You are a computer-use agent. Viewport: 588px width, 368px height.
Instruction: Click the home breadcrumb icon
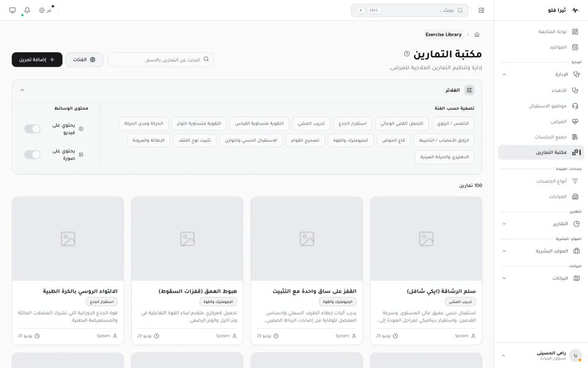coord(477,34)
